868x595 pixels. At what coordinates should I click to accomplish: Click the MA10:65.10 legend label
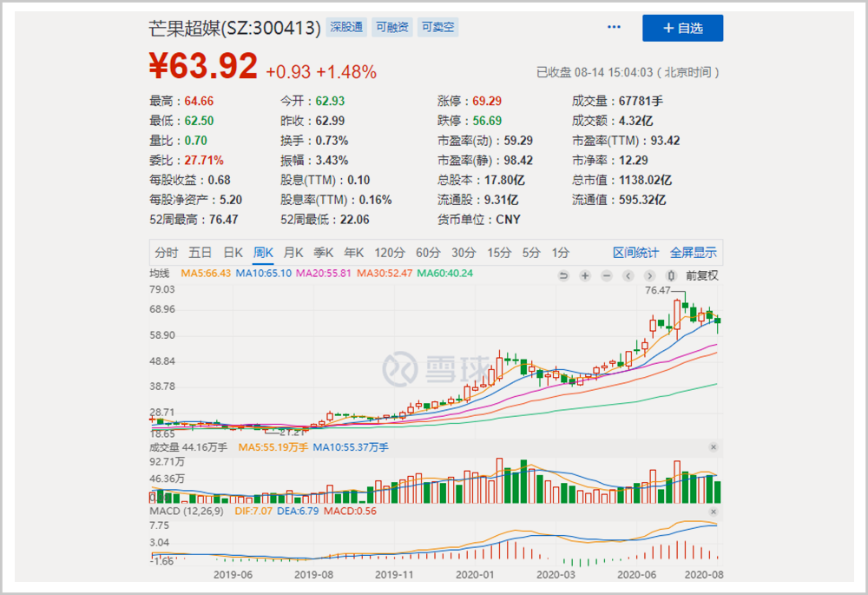pos(264,274)
